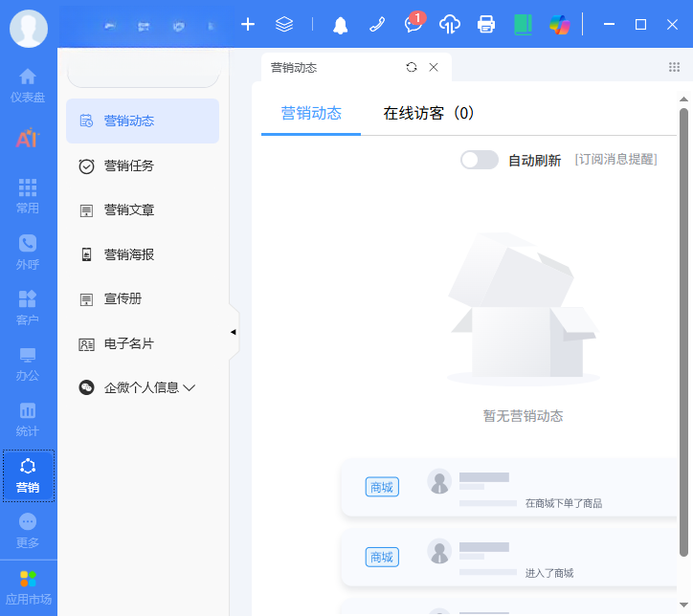Select 宣传册 in the side menu
This screenshot has width=693, height=616.
[143, 299]
